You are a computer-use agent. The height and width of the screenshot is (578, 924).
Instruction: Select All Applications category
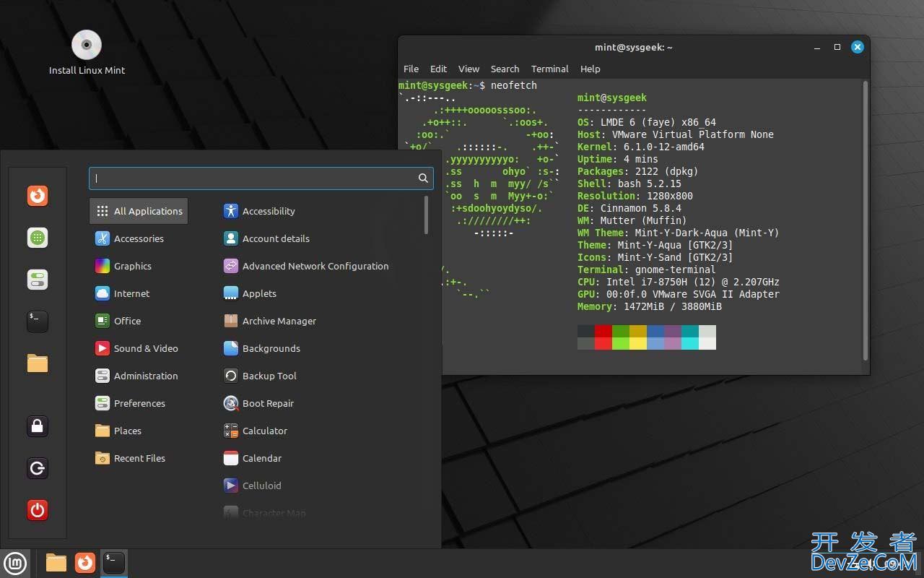[x=139, y=211]
